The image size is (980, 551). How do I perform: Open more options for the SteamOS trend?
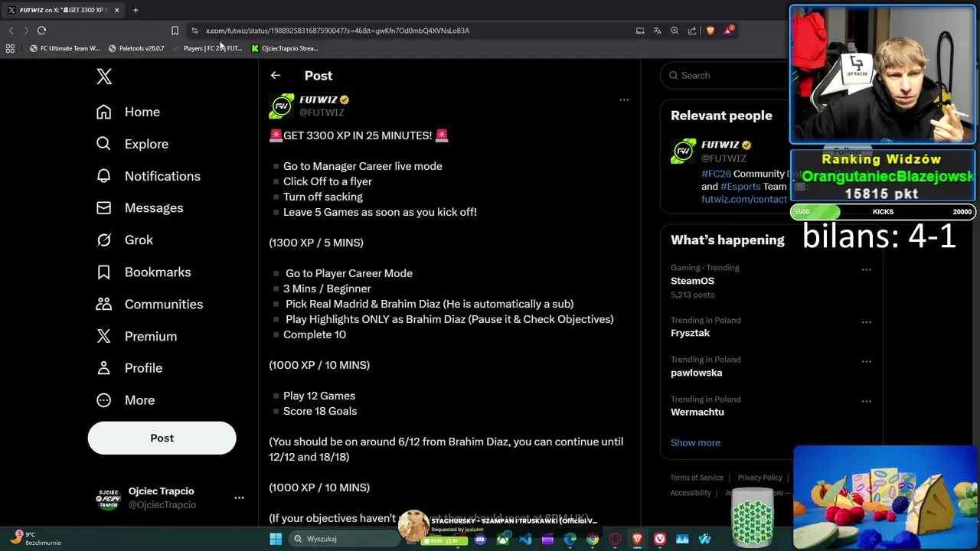(866, 269)
